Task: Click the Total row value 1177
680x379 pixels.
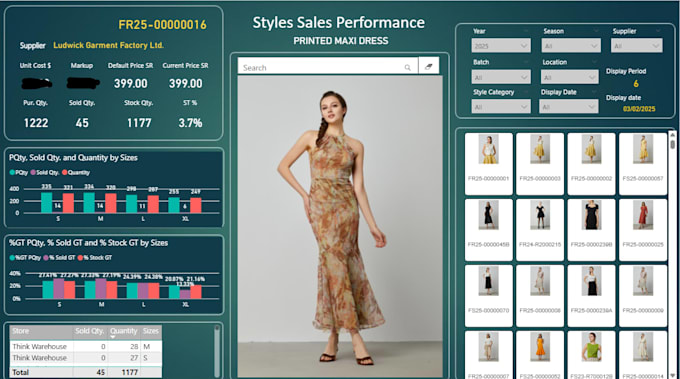Action: [130, 372]
